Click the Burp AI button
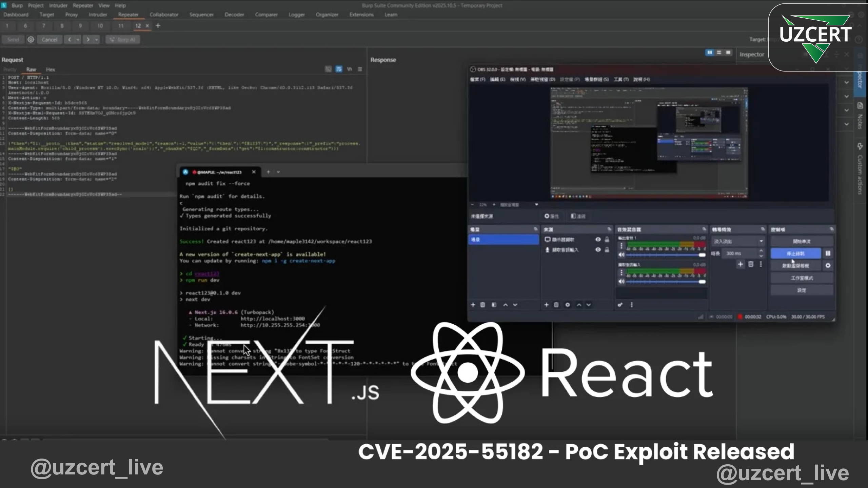The height and width of the screenshot is (488, 868). click(x=123, y=39)
